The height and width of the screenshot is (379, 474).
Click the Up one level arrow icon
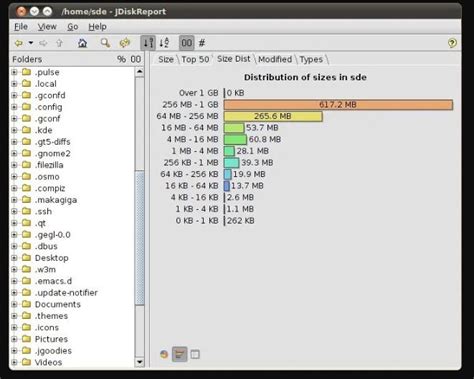point(59,43)
